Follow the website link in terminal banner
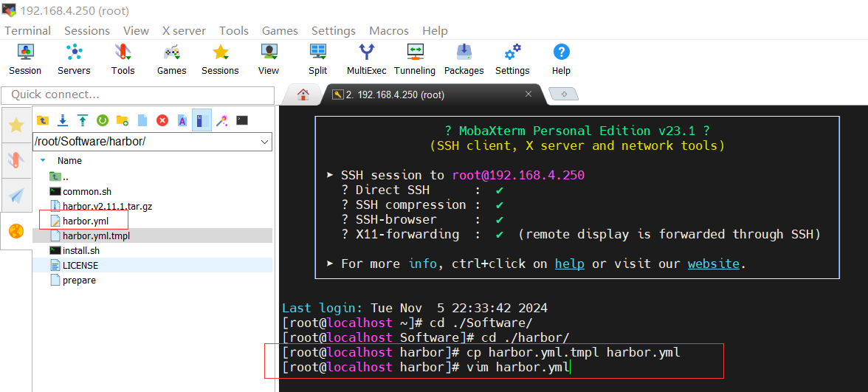The width and height of the screenshot is (868, 392). click(x=713, y=264)
